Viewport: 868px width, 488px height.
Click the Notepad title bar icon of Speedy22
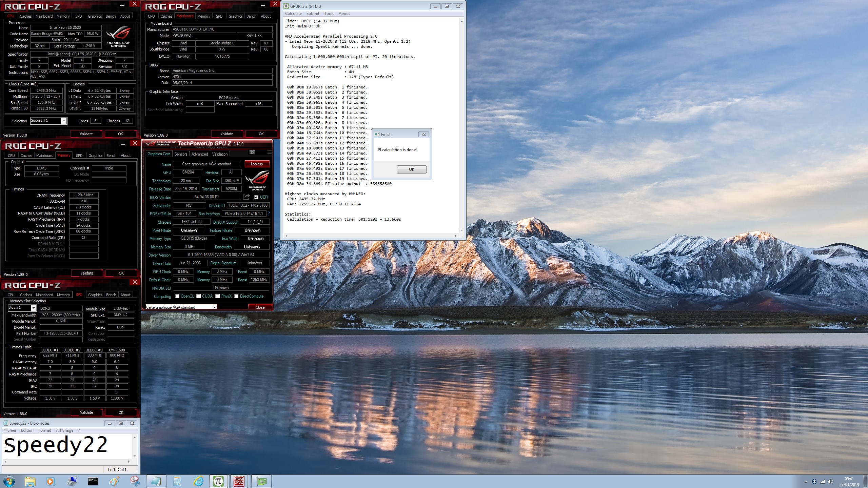tap(6, 423)
